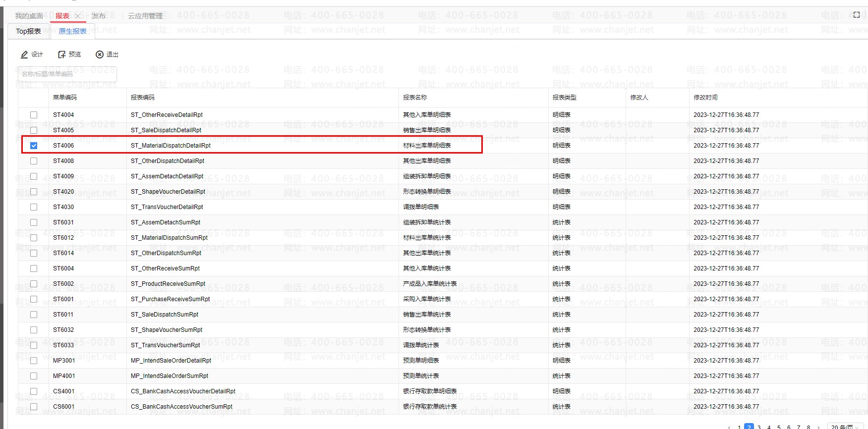Tick the checkbox for row ST6002
868x429 pixels.
(34, 284)
